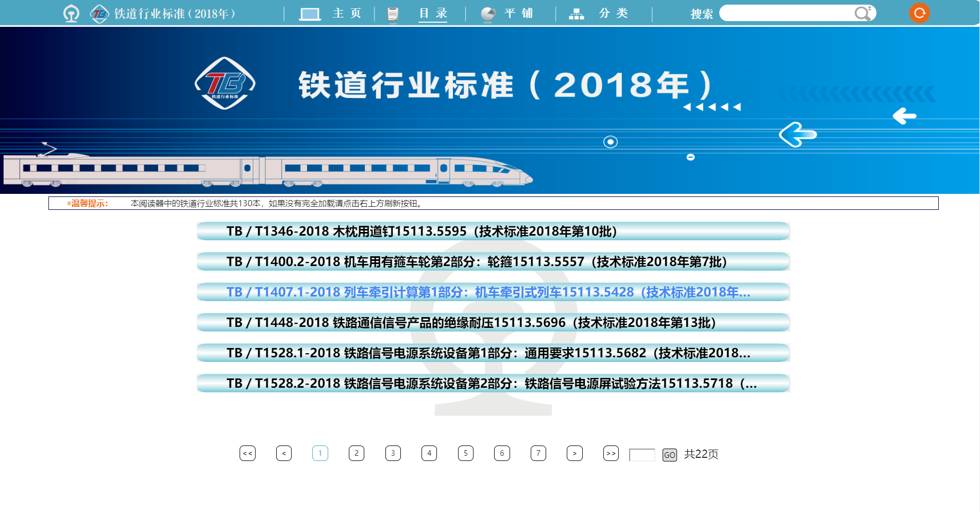The width and height of the screenshot is (980, 512).
Task: Click the orange refresh button
Action: point(919,13)
